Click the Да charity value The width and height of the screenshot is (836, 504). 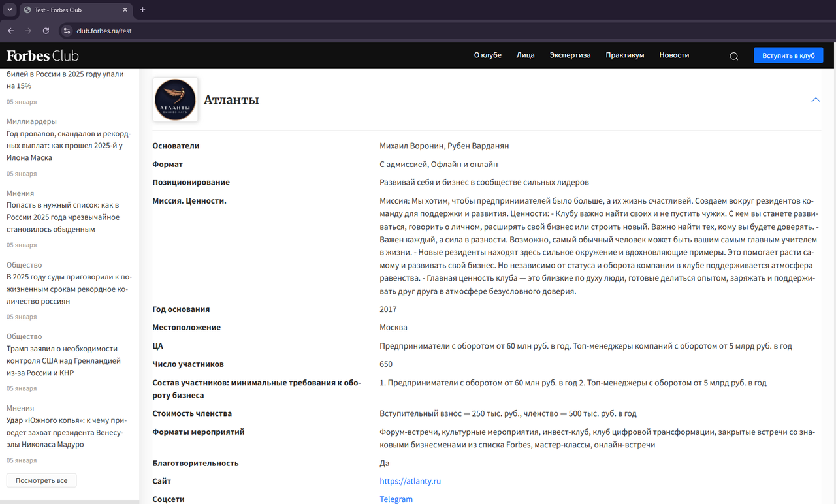pyautogui.click(x=385, y=463)
